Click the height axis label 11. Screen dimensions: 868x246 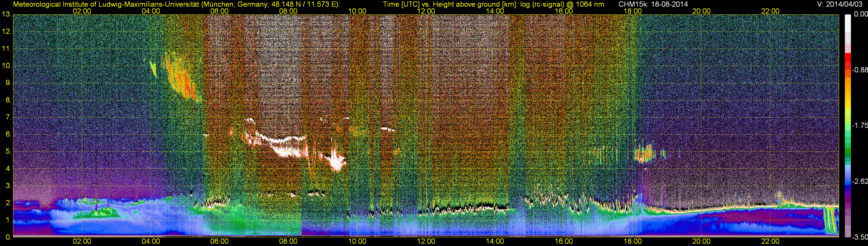[6, 49]
